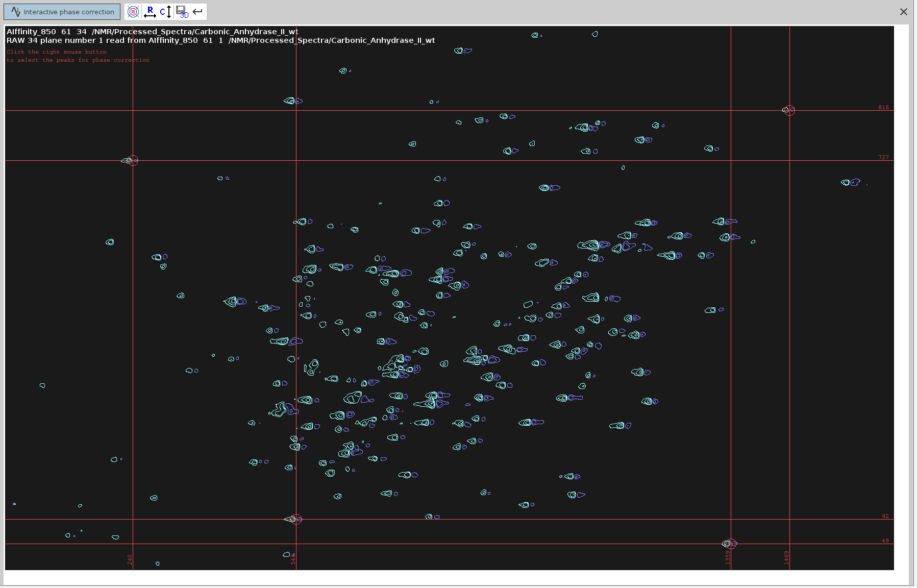Select the circled peak marker at row 816

(789, 110)
